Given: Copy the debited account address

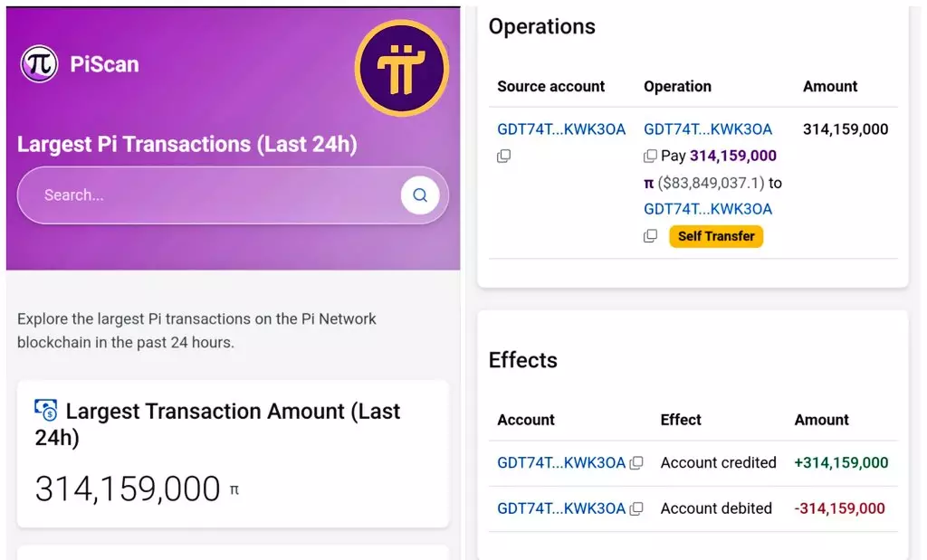Looking at the screenshot, I should pos(636,508).
